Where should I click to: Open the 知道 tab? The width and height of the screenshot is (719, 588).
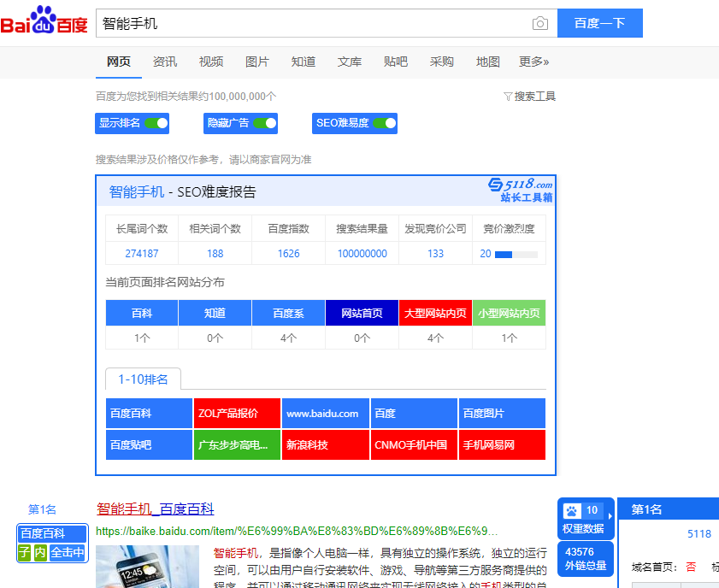click(304, 62)
